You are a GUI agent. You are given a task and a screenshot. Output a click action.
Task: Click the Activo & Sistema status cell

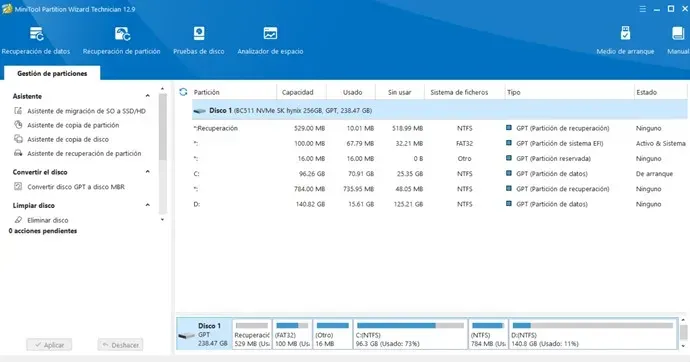coord(661,143)
